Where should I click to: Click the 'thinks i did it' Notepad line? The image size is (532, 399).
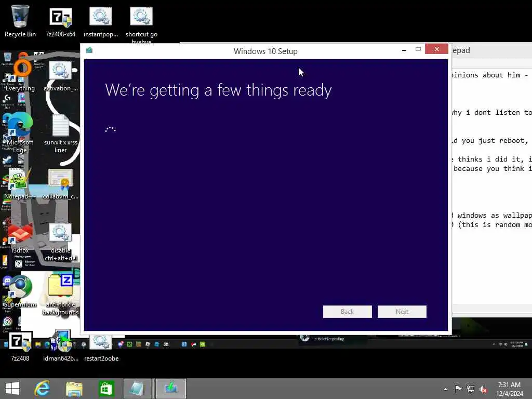coord(491,159)
